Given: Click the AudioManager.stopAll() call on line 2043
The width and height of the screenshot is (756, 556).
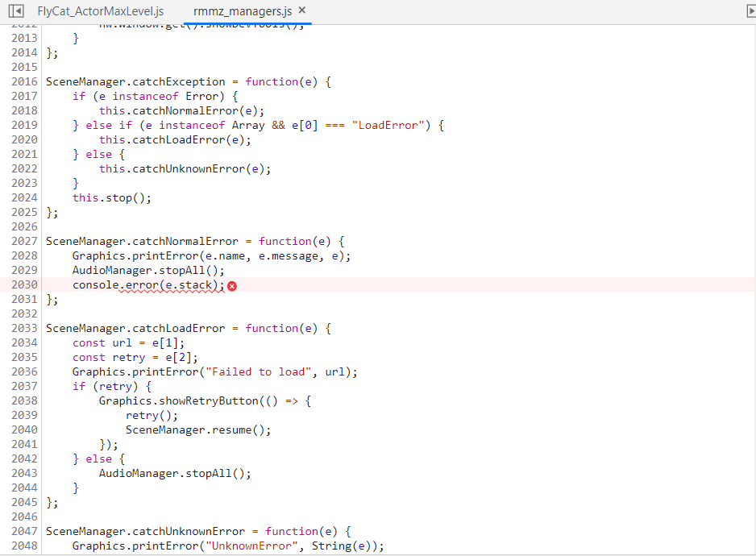Looking at the screenshot, I should 175,474.
